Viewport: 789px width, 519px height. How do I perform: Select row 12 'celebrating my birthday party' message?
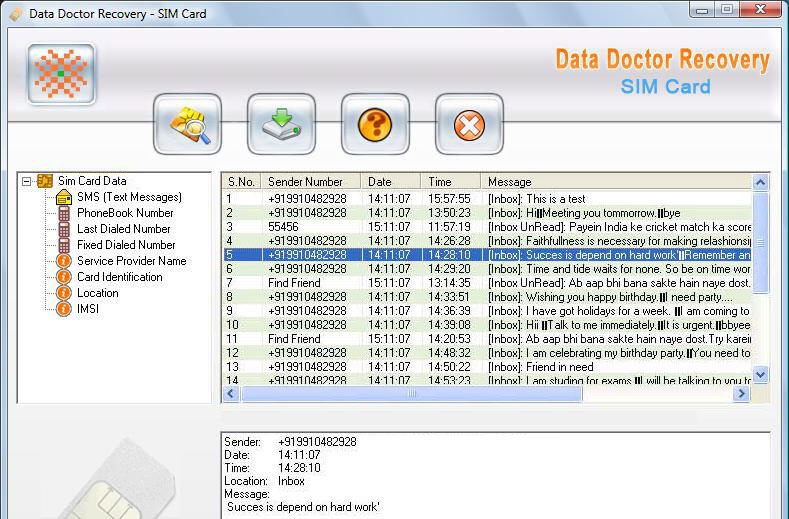point(487,353)
